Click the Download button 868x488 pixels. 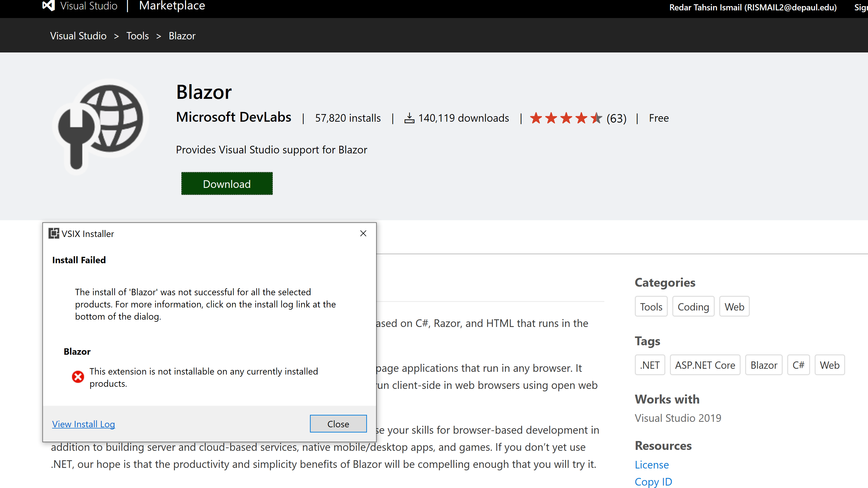coord(226,184)
